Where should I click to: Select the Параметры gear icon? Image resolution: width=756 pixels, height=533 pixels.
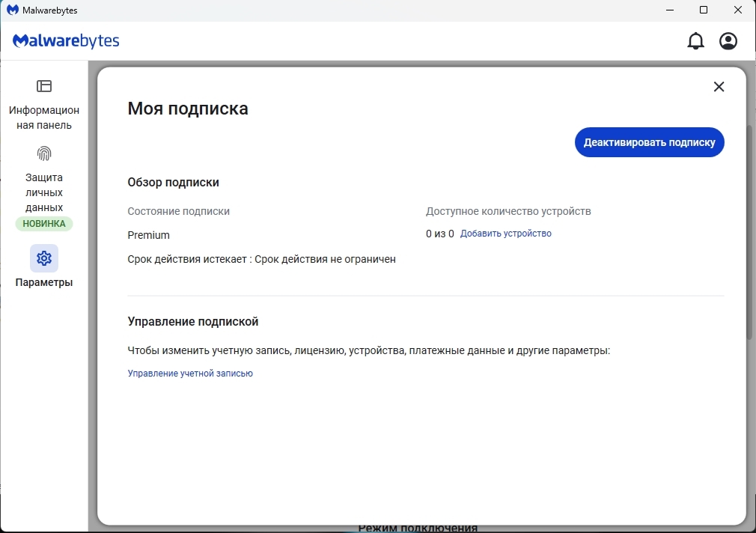[44, 258]
